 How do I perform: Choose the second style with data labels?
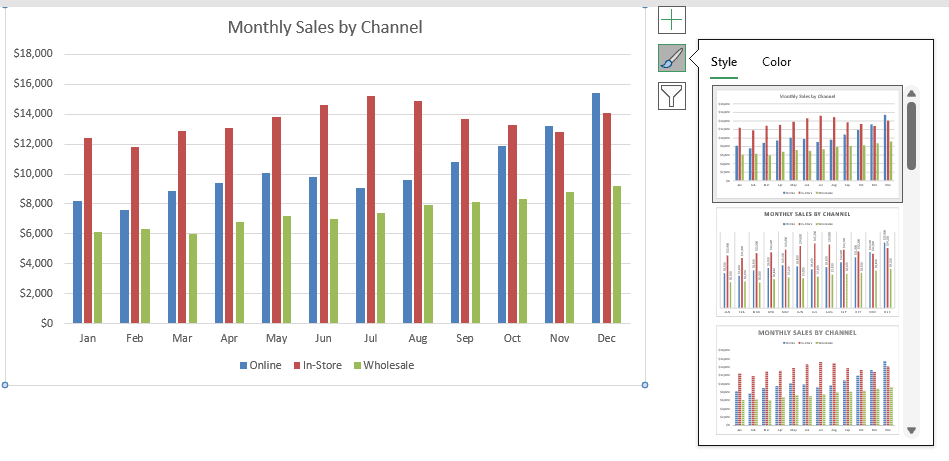[x=807, y=262]
